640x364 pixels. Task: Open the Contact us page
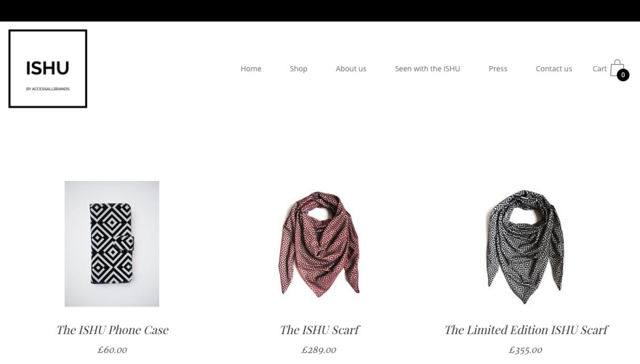tap(553, 68)
